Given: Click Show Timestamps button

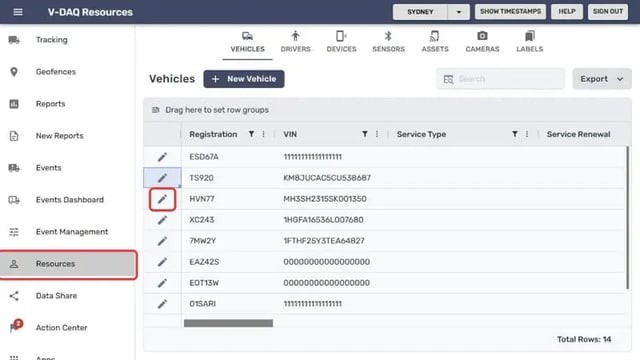Looking at the screenshot, I should (x=510, y=11).
